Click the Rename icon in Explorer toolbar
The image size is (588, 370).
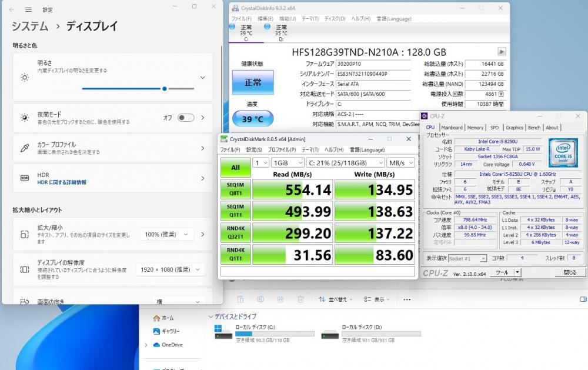pos(260,299)
